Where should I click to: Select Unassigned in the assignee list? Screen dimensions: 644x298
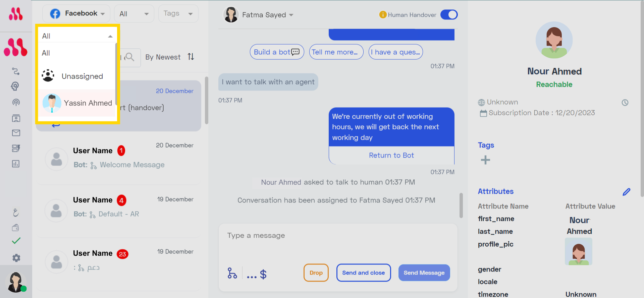(77, 76)
